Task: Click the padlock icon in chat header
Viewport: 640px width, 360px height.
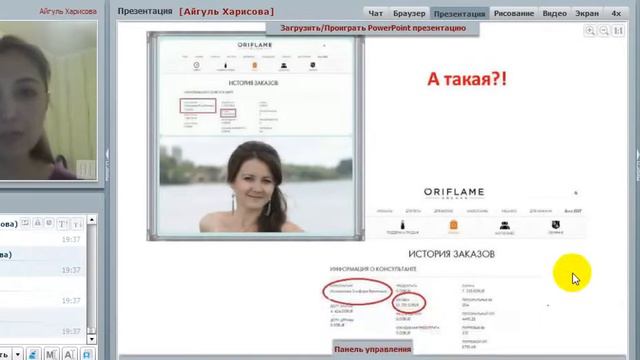Action: coord(37,223)
